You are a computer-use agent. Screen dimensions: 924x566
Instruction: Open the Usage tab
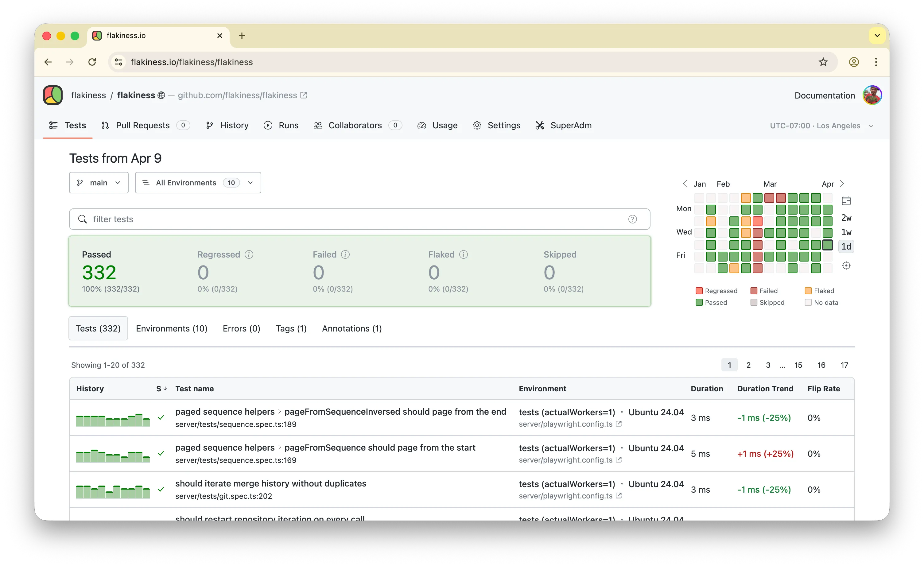click(437, 125)
